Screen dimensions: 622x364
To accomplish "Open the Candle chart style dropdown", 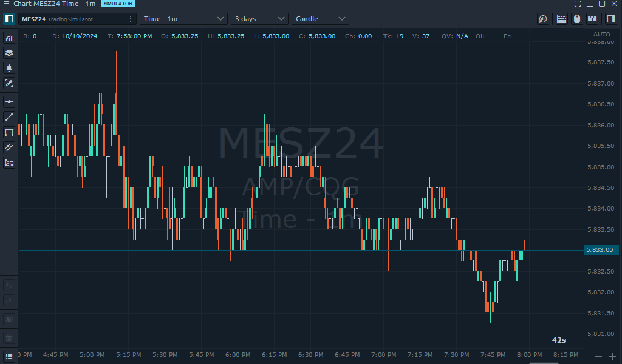I will pos(320,19).
